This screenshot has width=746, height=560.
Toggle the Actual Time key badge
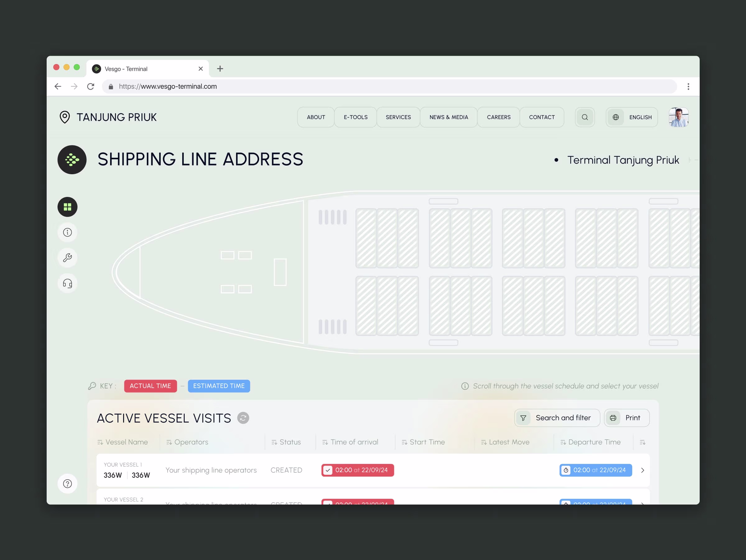pyautogui.click(x=151, y=386)
